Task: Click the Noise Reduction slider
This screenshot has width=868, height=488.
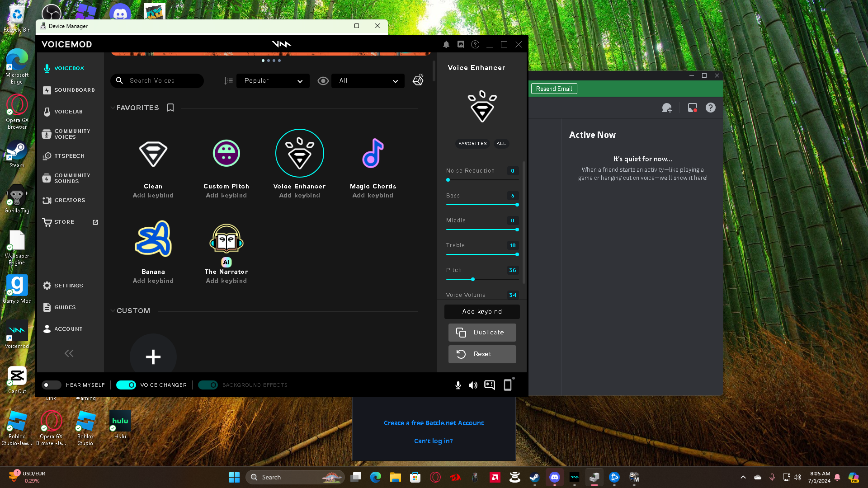Action: click(x=482, y=180)
